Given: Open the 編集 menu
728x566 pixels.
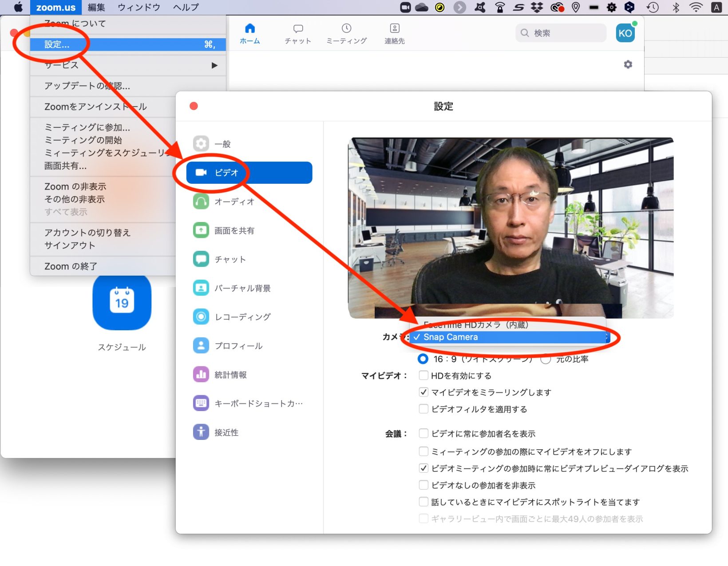Looking at the screenshot, I should [96, 7].
